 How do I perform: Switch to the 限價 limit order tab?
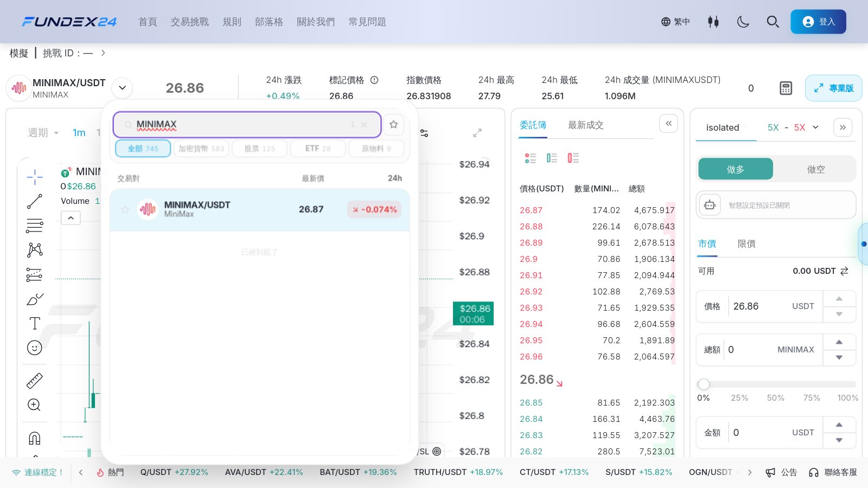746,244
